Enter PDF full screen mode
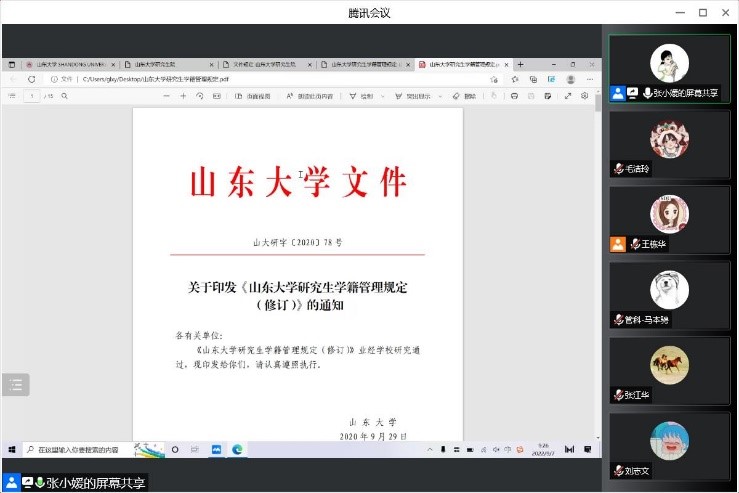 [568, 96]
